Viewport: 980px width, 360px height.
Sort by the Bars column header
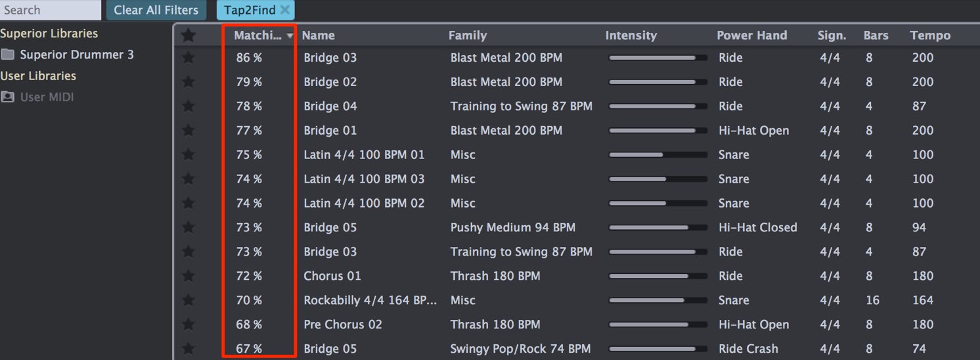click(x=876, y=35)
